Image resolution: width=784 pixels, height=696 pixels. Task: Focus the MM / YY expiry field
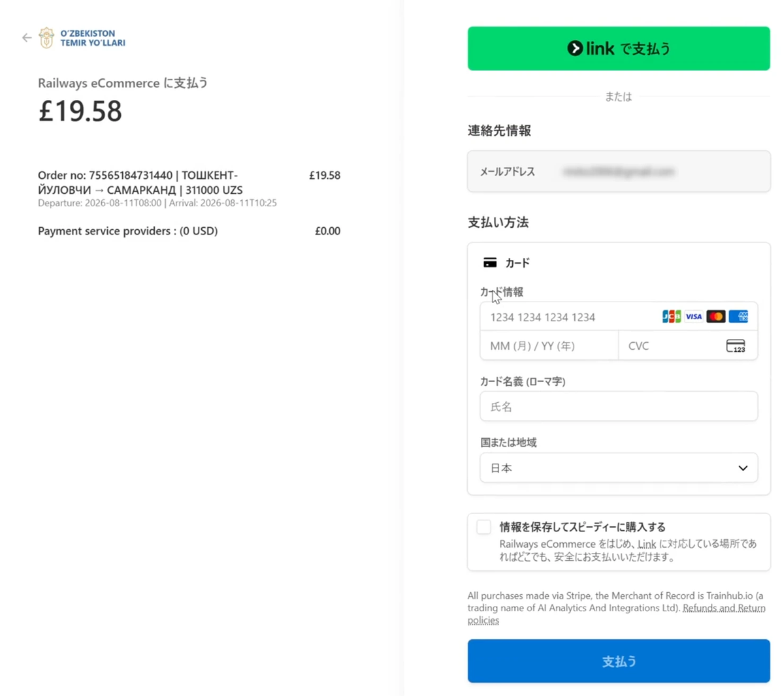(x=549, y=345)
